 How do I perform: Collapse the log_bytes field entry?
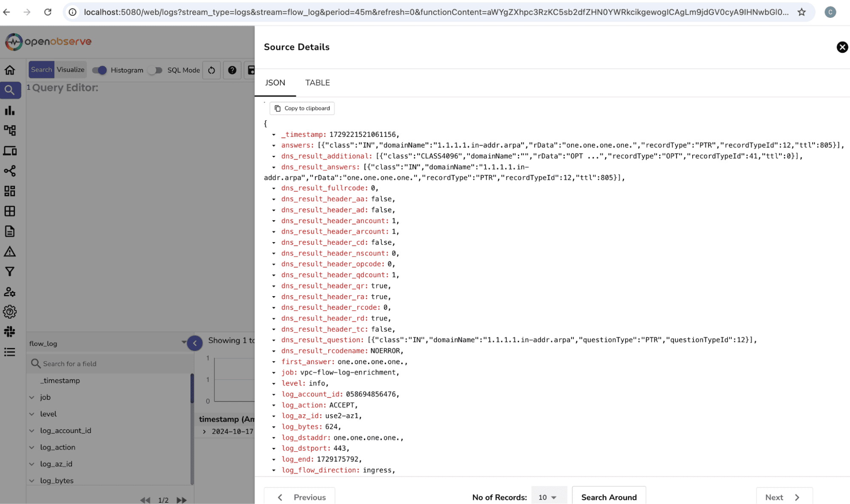[32, 480]
